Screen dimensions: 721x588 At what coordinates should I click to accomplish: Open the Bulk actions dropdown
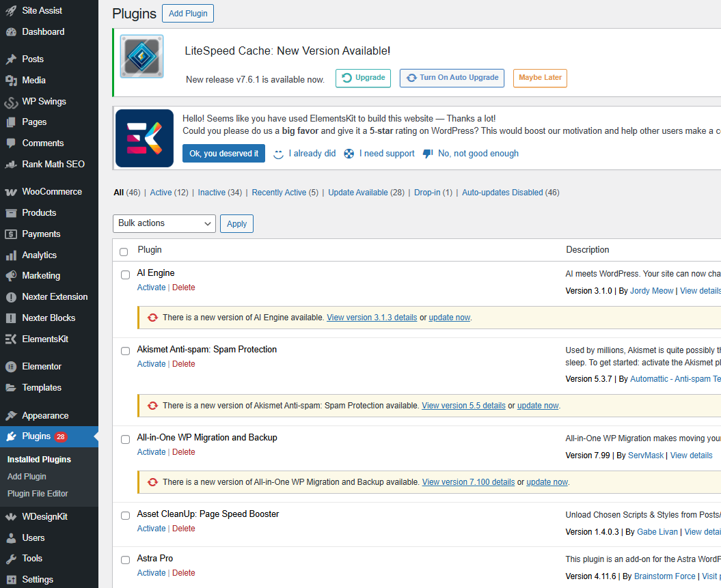(164, 223)
